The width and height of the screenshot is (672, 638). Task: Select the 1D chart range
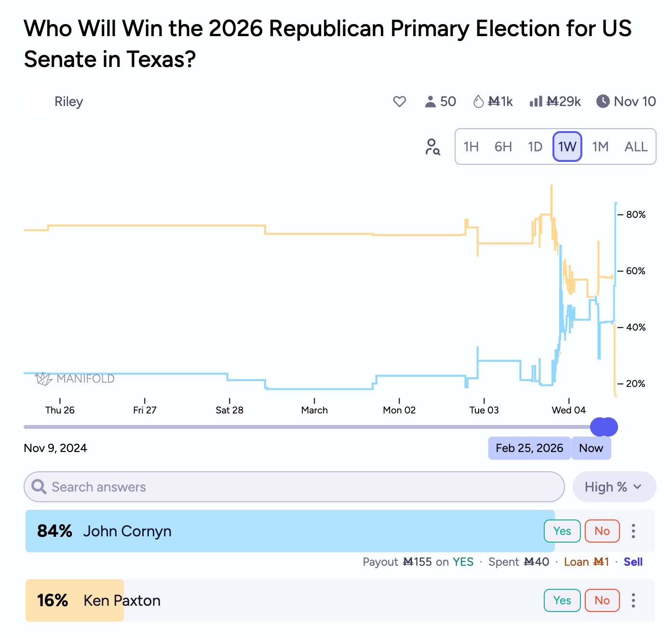coord(535,147)
